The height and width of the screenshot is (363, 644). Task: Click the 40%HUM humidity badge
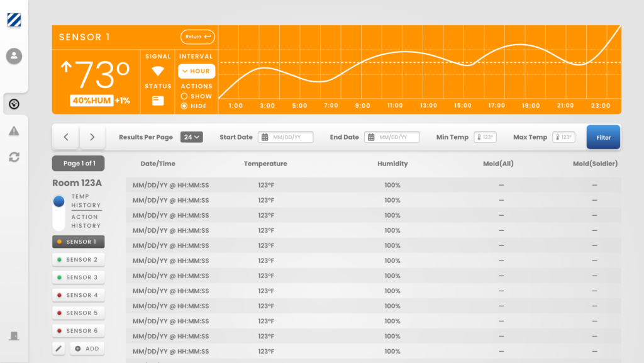pyautogui.click(x=91, y=101)
